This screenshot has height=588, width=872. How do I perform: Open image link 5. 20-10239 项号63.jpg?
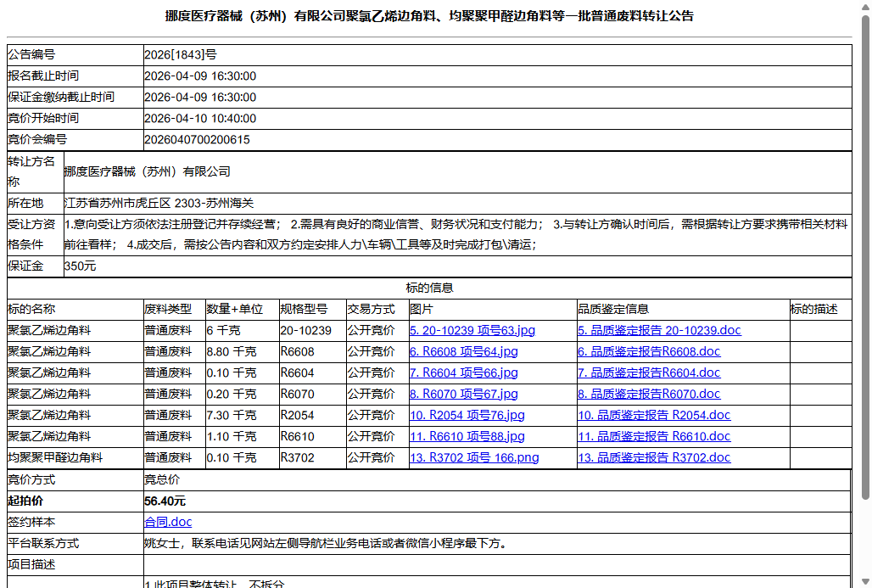tap(472, 330)
